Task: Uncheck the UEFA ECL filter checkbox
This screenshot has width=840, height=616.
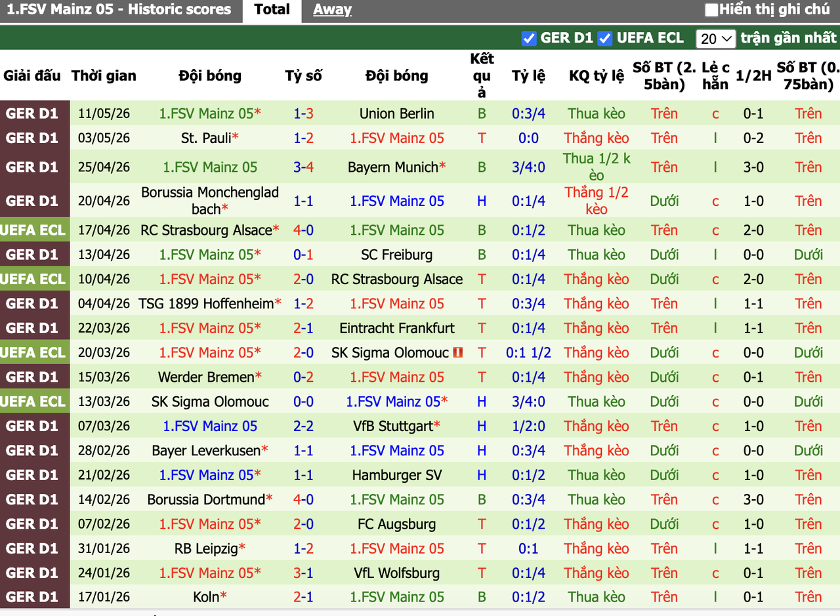Action: click(604, 39)
